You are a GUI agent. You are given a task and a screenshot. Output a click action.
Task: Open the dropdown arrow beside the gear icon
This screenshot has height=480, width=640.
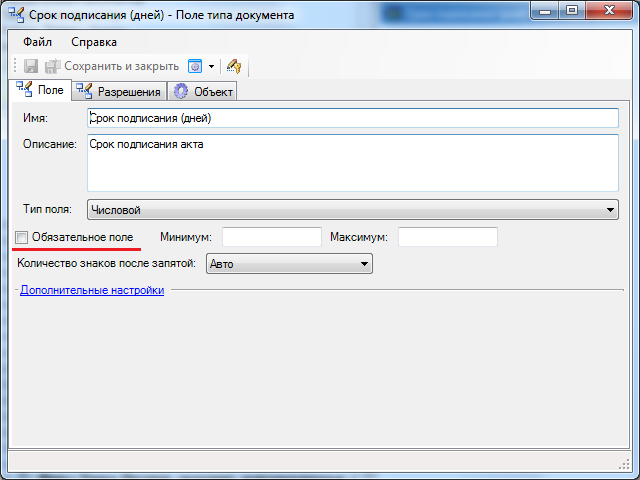tap(211, 66)
